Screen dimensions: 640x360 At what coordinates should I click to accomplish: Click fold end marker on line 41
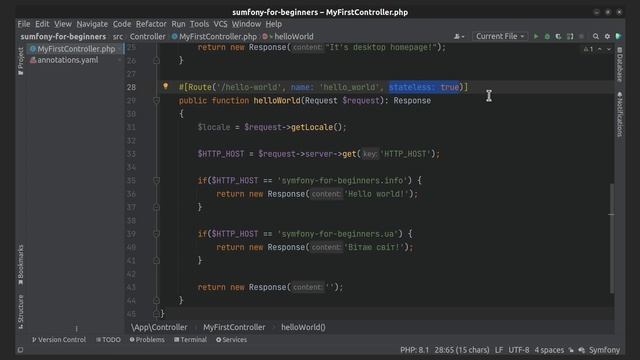(x=156, y=260)
